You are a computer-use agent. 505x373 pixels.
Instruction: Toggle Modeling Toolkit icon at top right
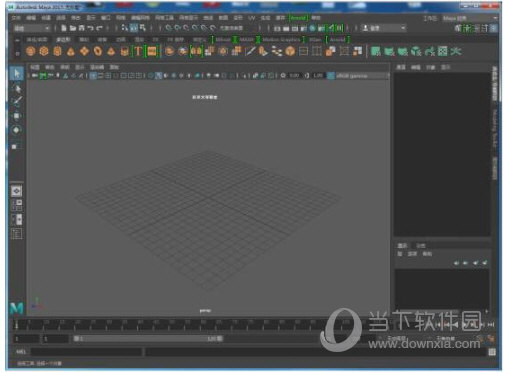click(x=459, y=28)
